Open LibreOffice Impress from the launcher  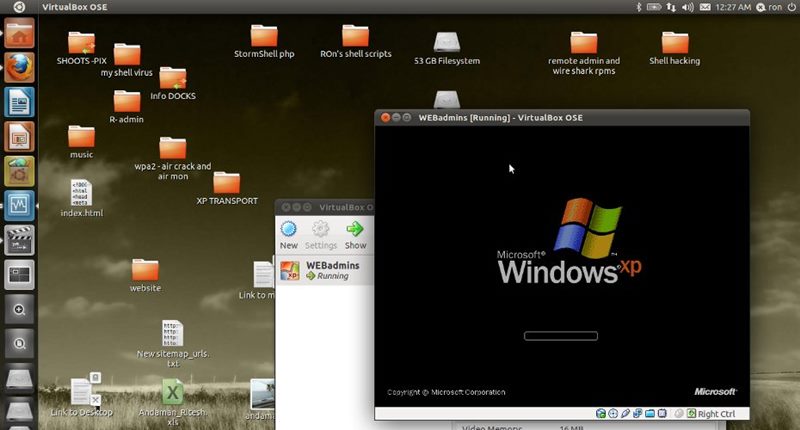19,136
